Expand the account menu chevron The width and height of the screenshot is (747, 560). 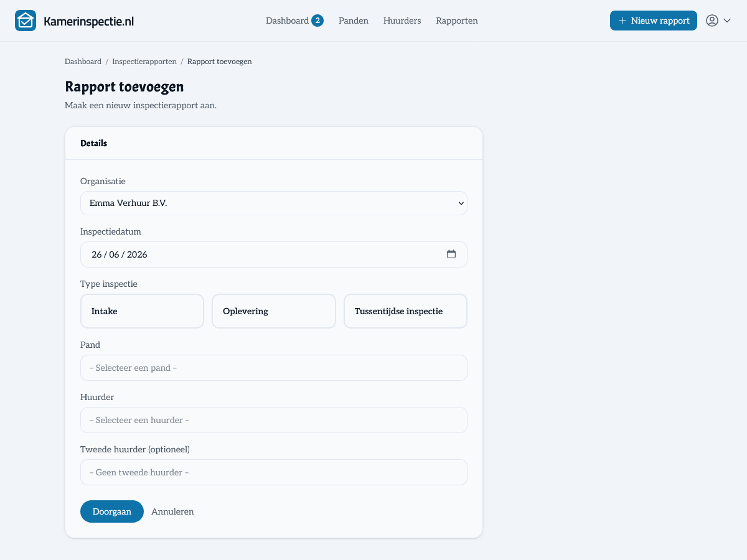[727, 21]
